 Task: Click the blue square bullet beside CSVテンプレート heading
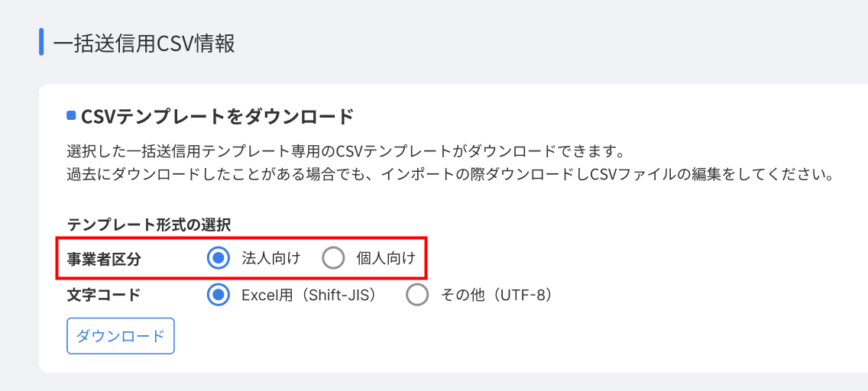click(71, 116)
